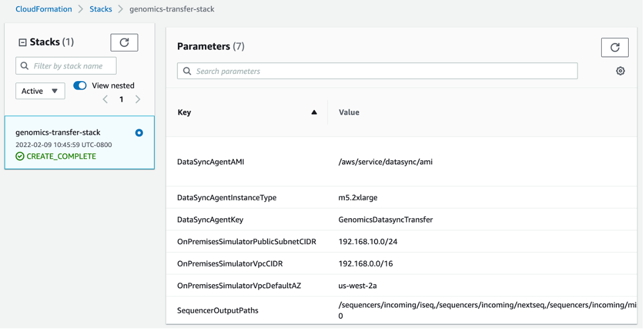The image size is (644, 329).
Task: Navigate to Stacks breadcrumb link
Action: coord(101,9)
